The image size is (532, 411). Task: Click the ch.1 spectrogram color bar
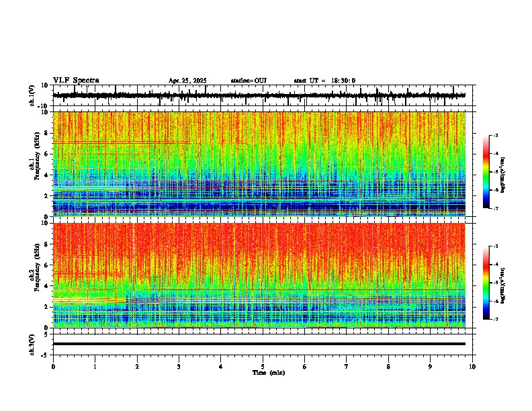[x=486, y=172]
